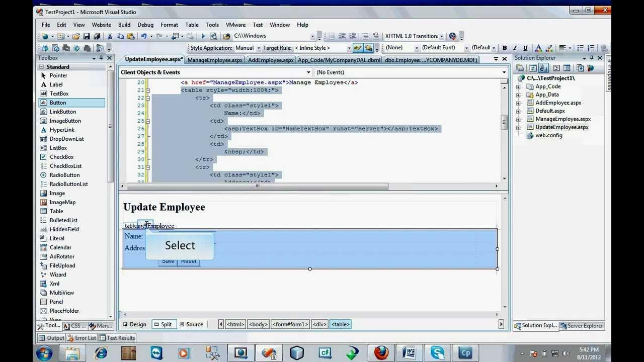The height and width of the screenshot is (362, 644).
Task: Click the Bold formatting icon
Action: pos(505,48)
